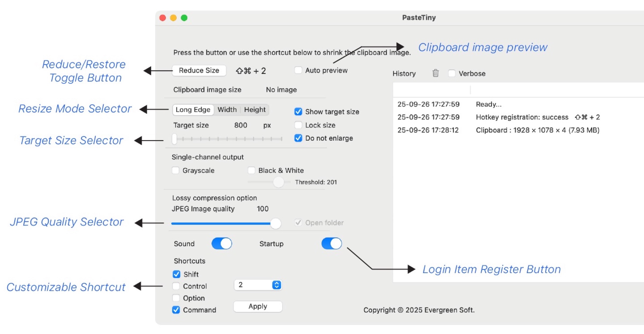Apply the new shortcut settings

pos(258,306)
